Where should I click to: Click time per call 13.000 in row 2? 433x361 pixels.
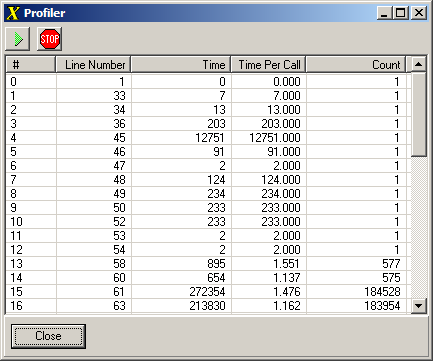[284, 110]
